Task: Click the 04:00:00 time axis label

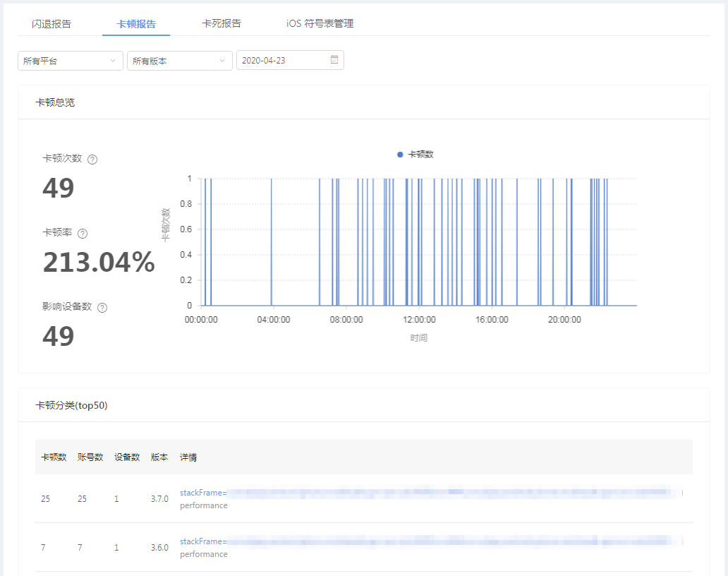Action: [274, 320]
